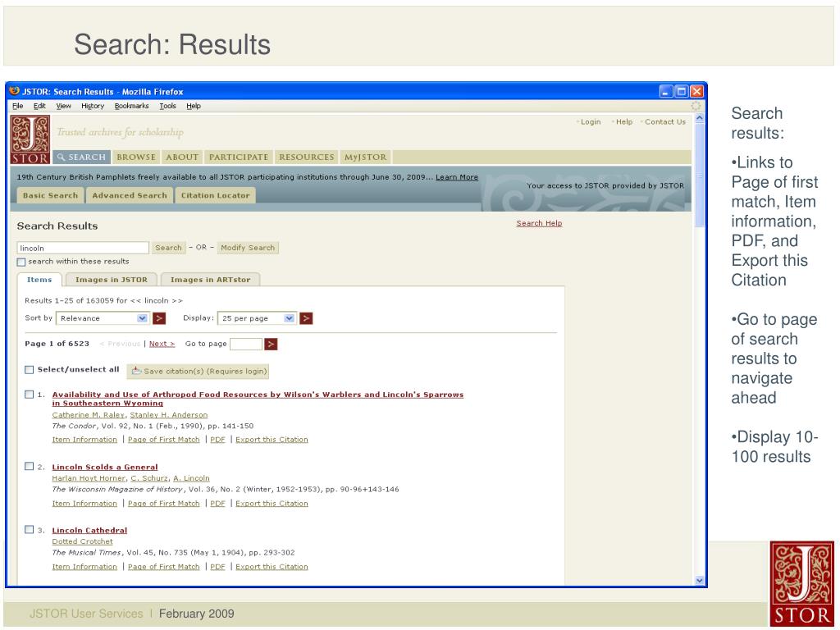Viewport: 840px width, 630px height.
Task: Open the PARTICIPATE navigation tab
Action: (239, 157)
